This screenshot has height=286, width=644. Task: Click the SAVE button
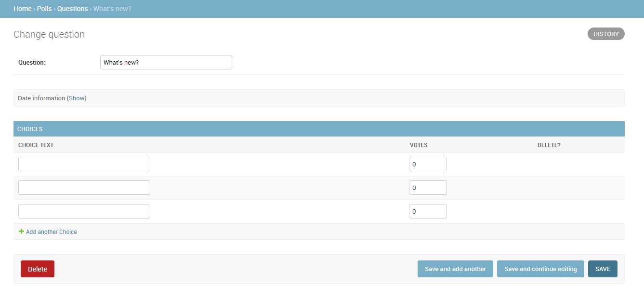pyautogui.click(x=603, y=269)
